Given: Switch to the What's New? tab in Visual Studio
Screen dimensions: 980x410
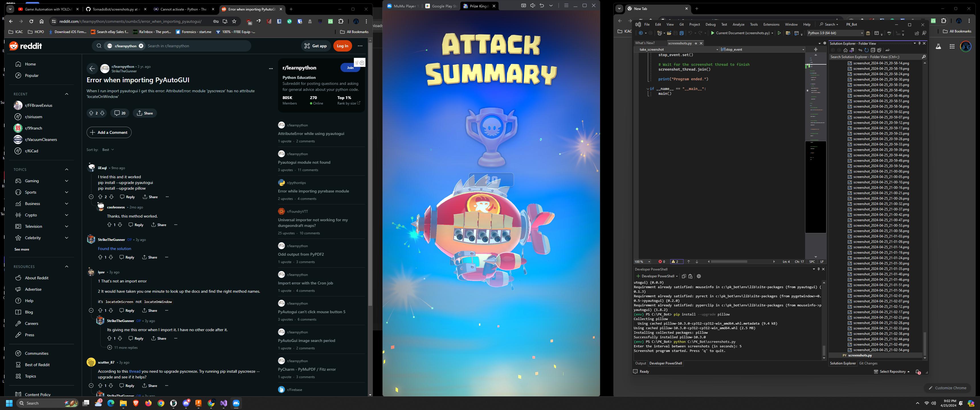Looking at the screenshot, I should click(x=645, y=43).
